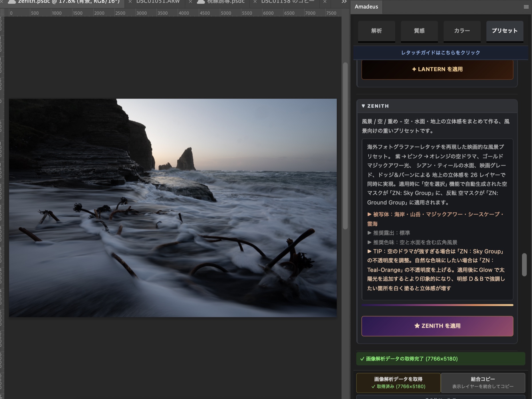Open the レタッチガイド link
532x399 pixels.
(x=440, y=53)
